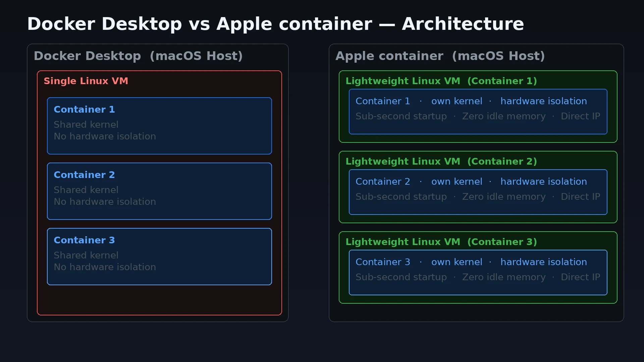Click 'Lightweight Linux VM (Container 2)' label
Screen dimensions: 644x362
point(441,162)
